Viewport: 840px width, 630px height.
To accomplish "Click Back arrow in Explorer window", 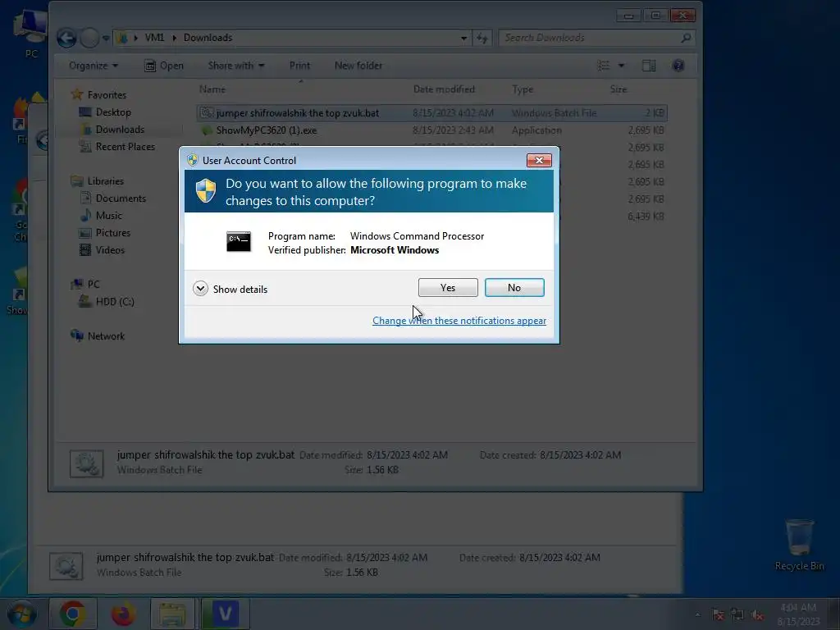I will click(66, 38).
